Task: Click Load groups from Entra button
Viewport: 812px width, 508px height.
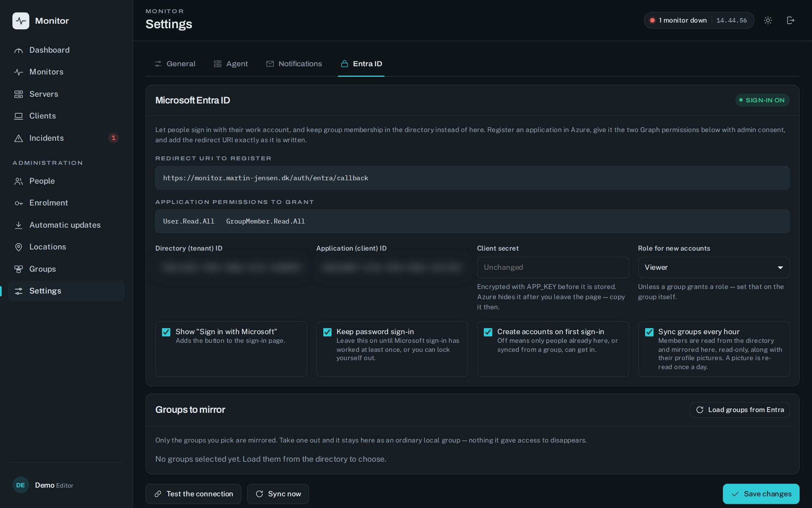Action: [740, 410]
